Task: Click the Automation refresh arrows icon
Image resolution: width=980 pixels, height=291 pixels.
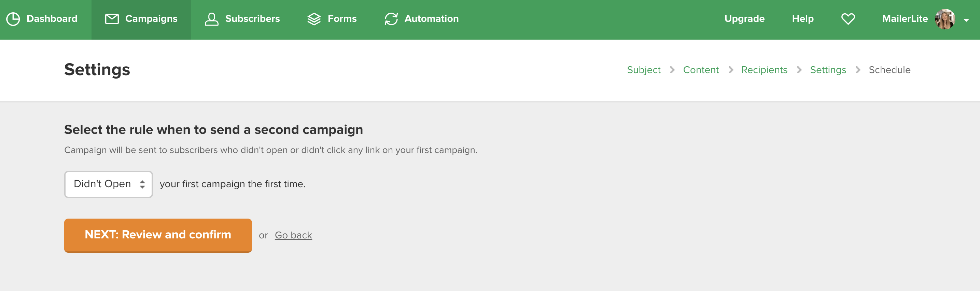Action: point(391,19)
